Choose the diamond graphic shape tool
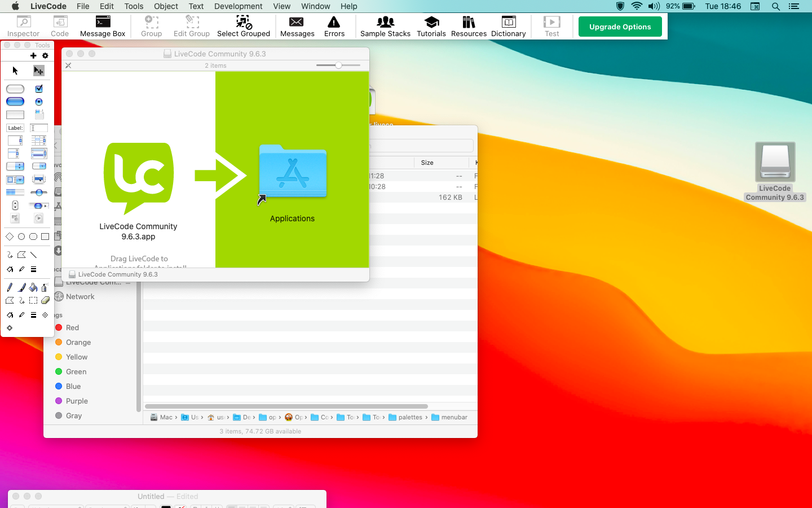Image resolution: width=812 pixels, height=508 pixels. [10, 237]
